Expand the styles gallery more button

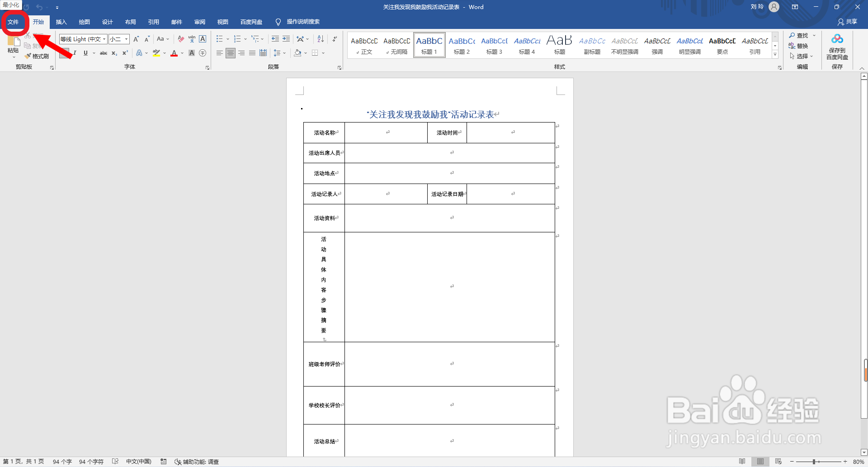775,55
